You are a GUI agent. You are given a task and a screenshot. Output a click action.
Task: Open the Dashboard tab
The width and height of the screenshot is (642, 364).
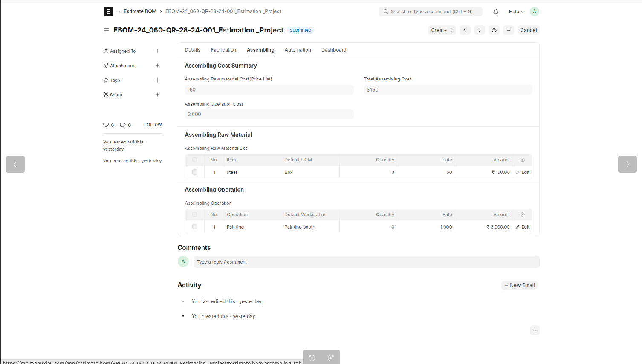(x=334, y=50)
